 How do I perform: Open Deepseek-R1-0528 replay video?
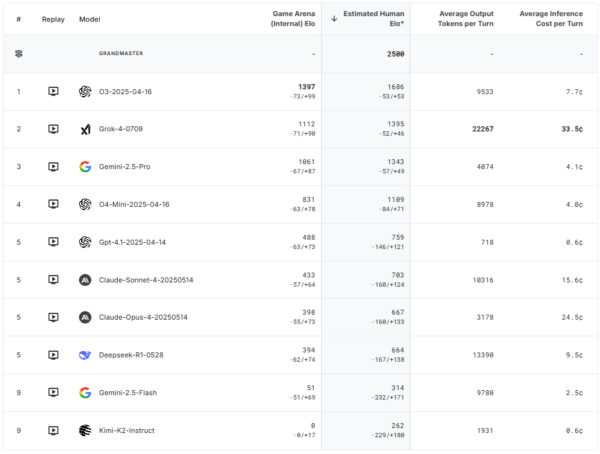click(x=53, y=355)
